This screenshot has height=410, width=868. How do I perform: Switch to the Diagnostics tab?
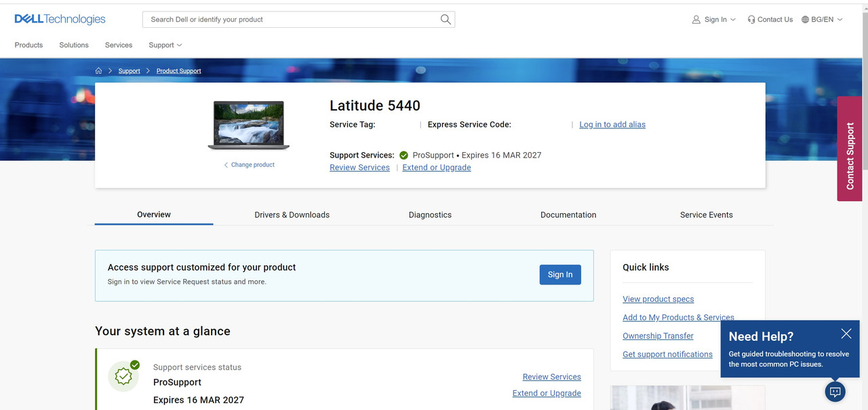tap(430, 215)
